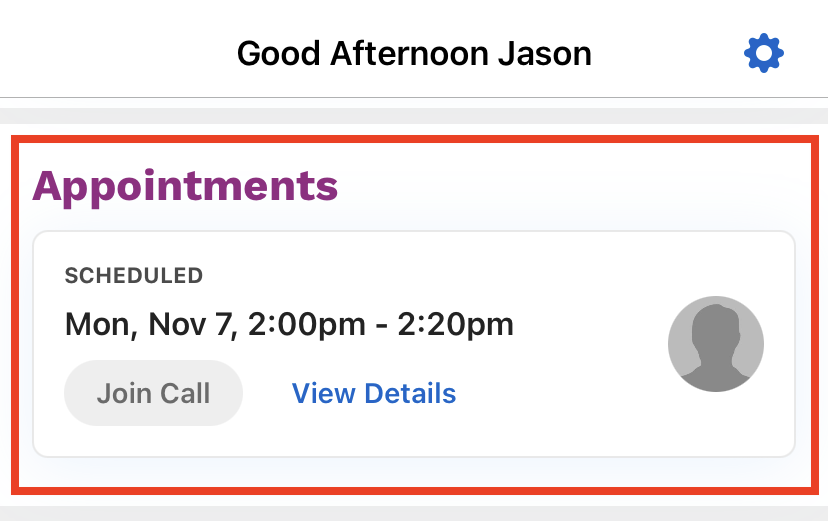Click the gear icon beside the greeting
Screen dimensions: 828x521
(x=764, y=53)
